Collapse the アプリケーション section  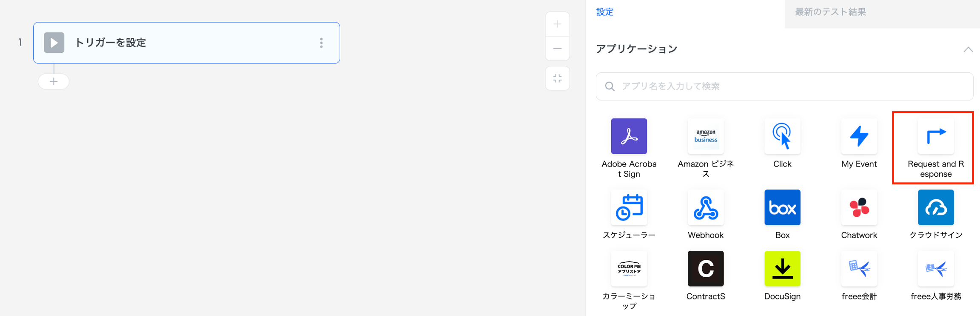tap(968, 49)
